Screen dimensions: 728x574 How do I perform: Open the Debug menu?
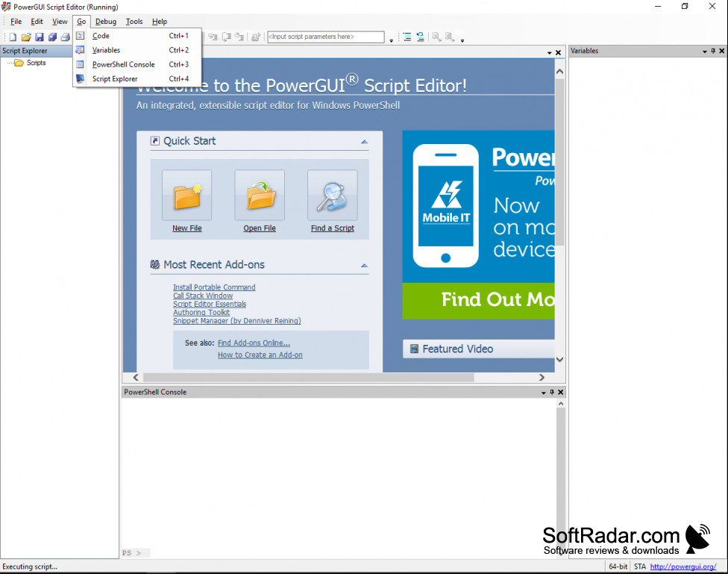(x=106, y=22)
